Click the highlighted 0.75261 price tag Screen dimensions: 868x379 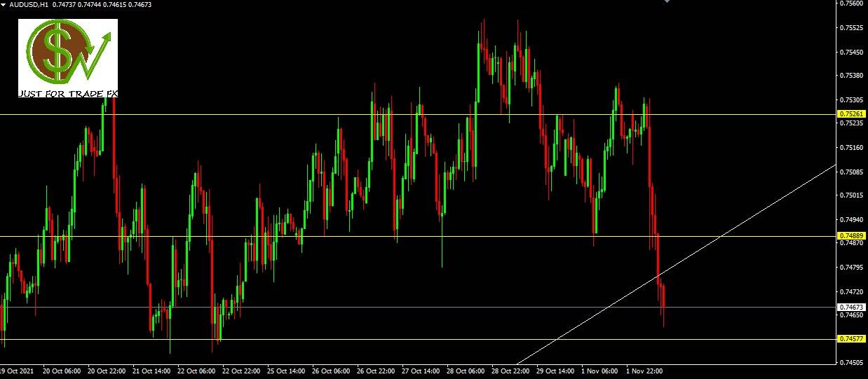852,113
